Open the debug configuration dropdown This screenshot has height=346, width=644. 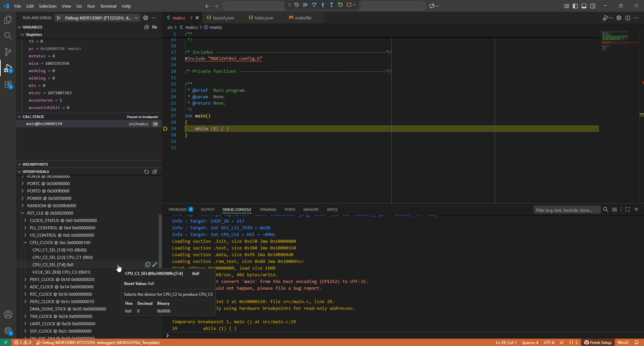(x=136, y=18)
